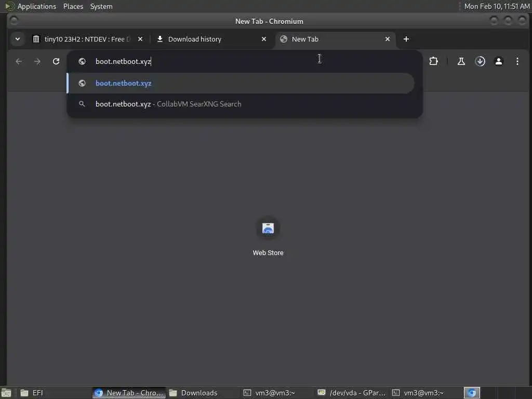Open the Chrome Labs flask icon
Image resolution: width=532 pixels, height=399 pixels.
(461, 61)
